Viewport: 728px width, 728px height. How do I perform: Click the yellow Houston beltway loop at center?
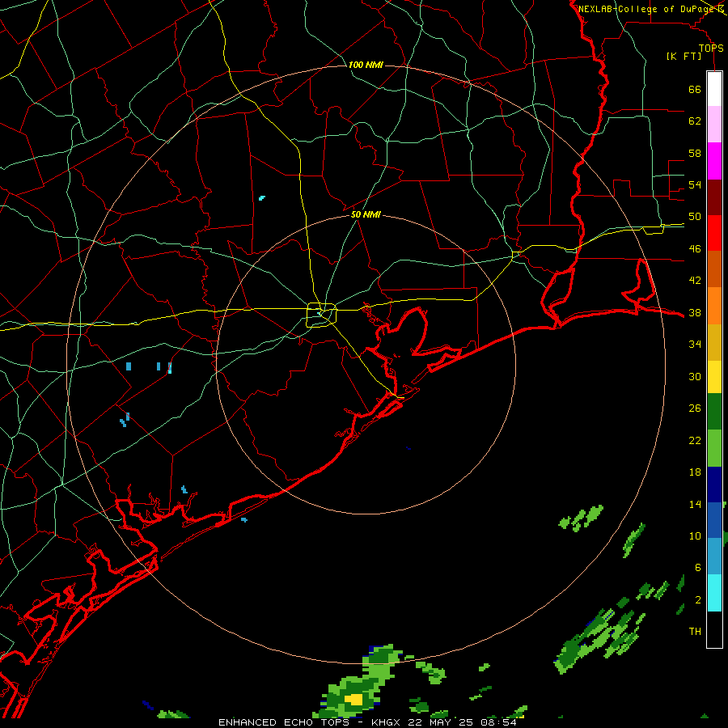pos(322,315)
